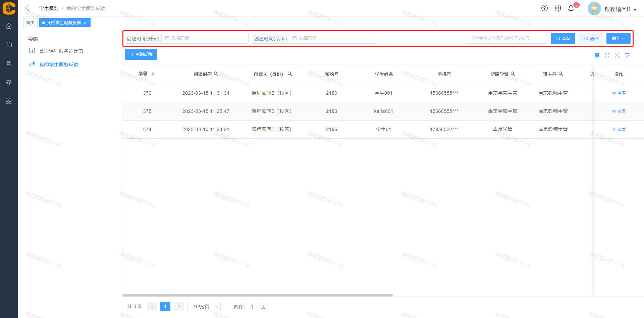Viewport: 644px width, 318px height.
Task: Open the settings gear icon
Action: tap(557, 8)
